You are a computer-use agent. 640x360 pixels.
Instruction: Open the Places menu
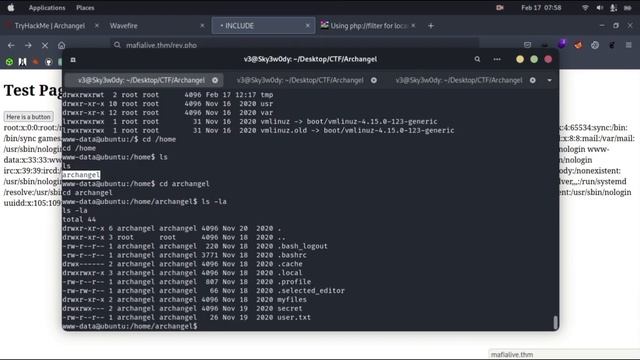click(85, 8)
